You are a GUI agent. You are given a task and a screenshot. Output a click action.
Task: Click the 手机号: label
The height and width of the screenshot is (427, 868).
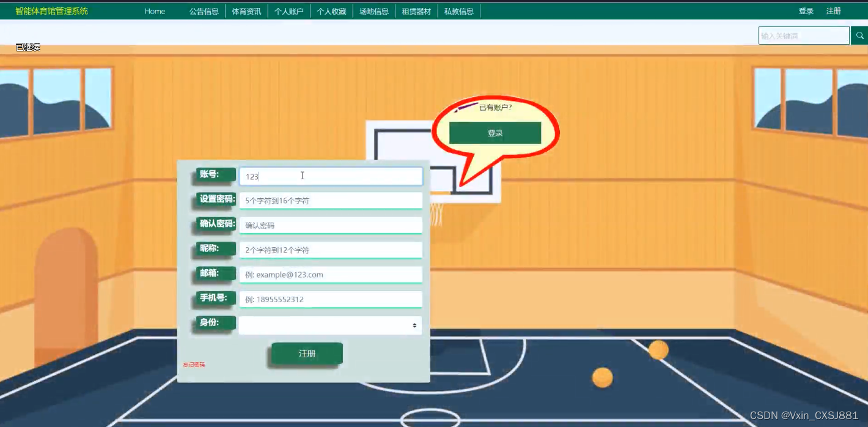(216, 298)
